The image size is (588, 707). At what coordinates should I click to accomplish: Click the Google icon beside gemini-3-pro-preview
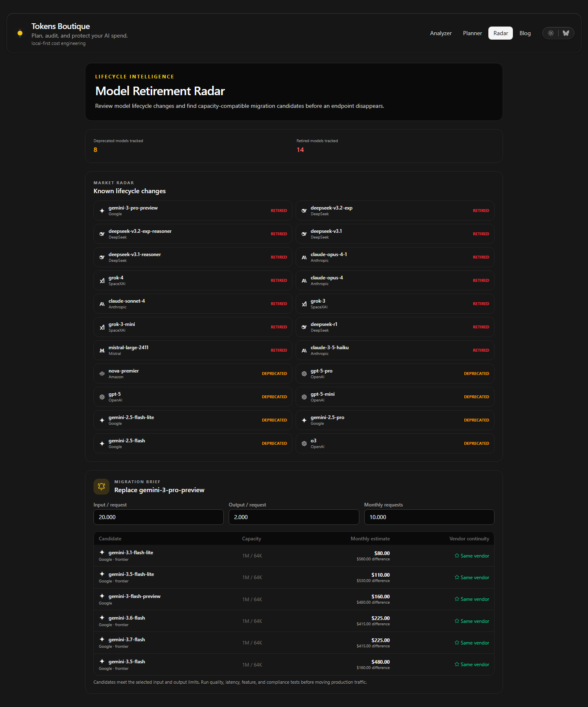pyautogui.click(x=102, y=211)
